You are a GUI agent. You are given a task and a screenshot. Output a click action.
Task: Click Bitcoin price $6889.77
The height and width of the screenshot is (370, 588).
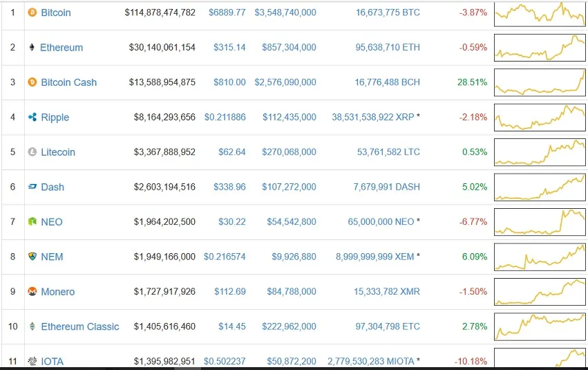pyautogui.click(x=227, y=12)
